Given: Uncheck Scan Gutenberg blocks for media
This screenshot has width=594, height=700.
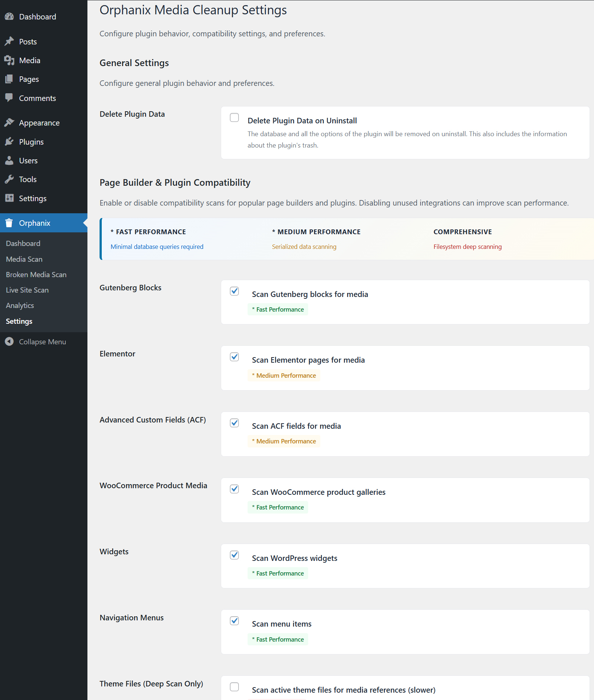Looking at the screenshot, I should click(x=234, y=291).
